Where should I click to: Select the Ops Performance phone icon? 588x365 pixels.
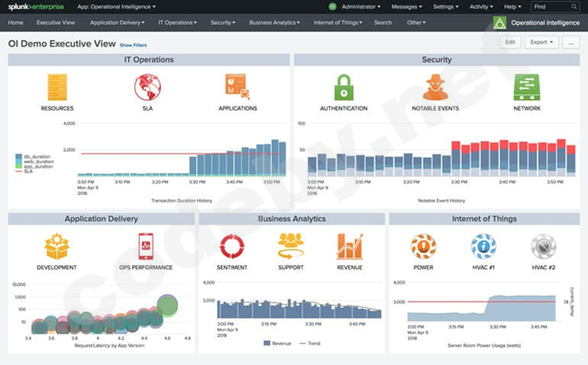(x=146, y=246)
